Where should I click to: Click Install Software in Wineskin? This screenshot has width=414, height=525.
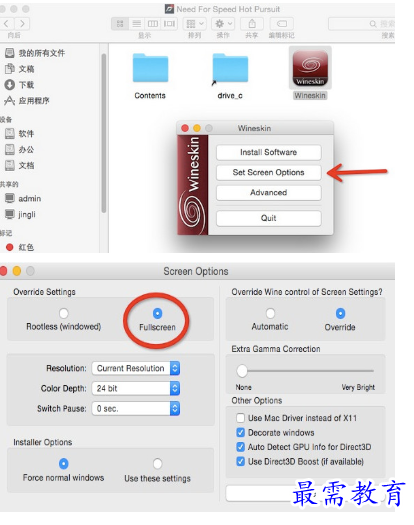pos(269,152)
